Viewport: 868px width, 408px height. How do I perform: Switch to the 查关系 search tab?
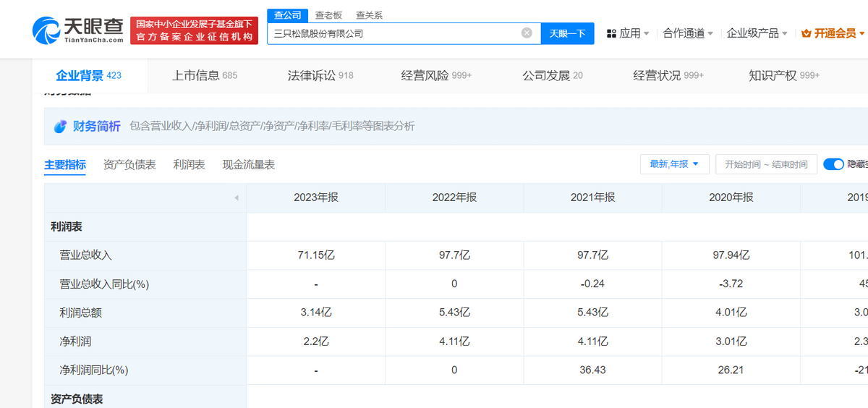tap(369, 15)
